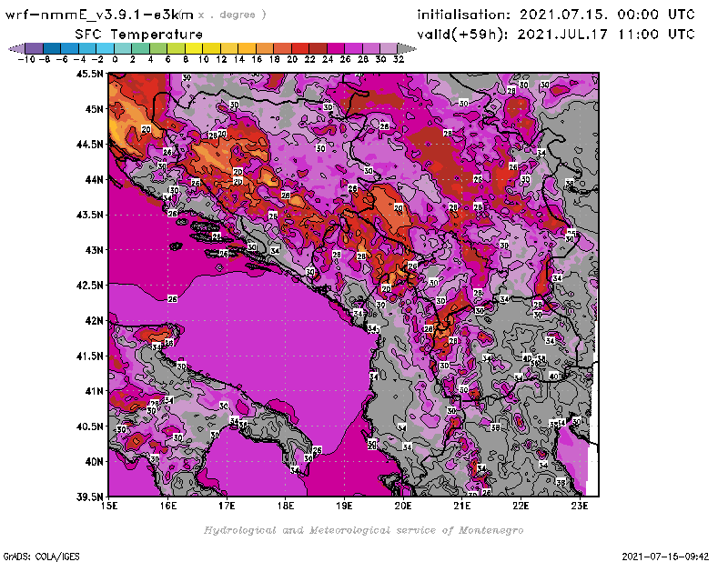Click the 43N latitude axis label
This screenshot has width=728, height=562.
94,250
